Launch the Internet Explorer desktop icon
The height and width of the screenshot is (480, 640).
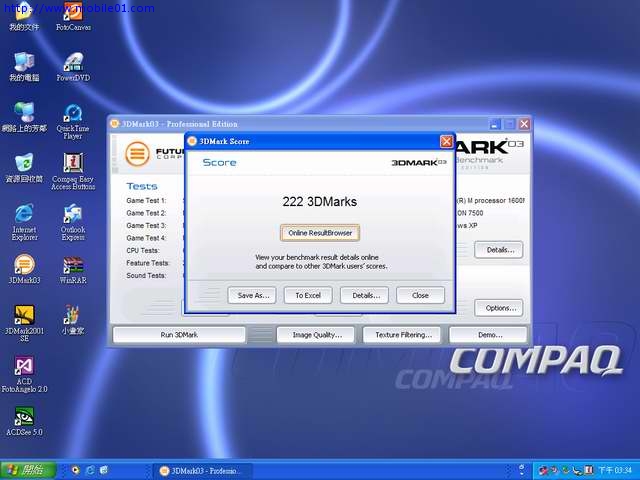(x=24, y=222)
